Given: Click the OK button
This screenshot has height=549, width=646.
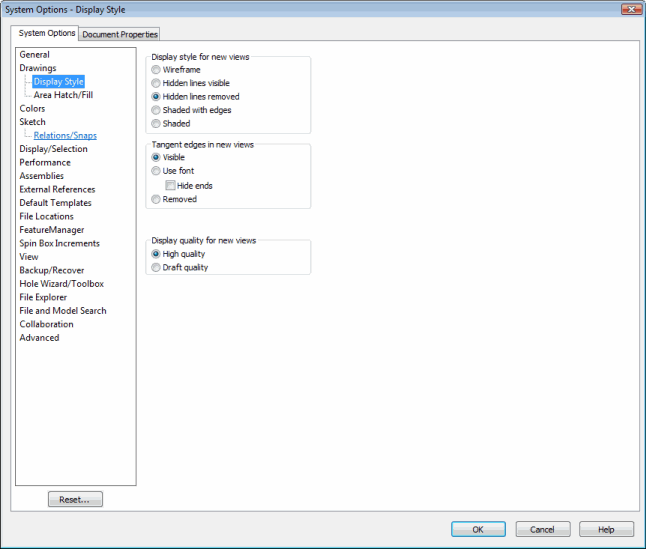Looking at the screenshot, I should 478,529.
